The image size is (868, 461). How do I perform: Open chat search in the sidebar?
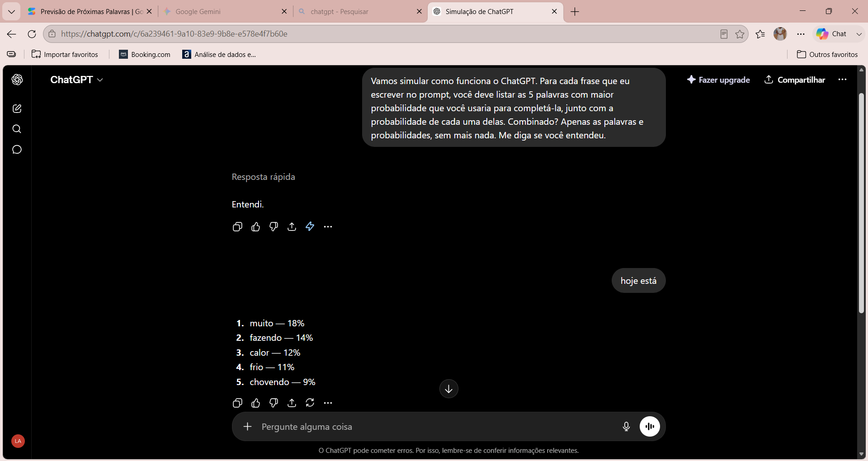(17, 129)
